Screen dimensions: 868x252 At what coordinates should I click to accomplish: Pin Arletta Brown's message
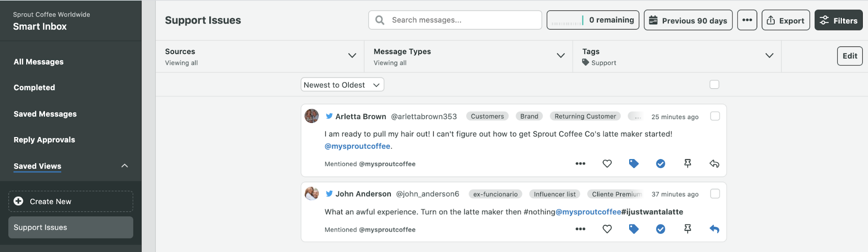click(x=687, y=164)
